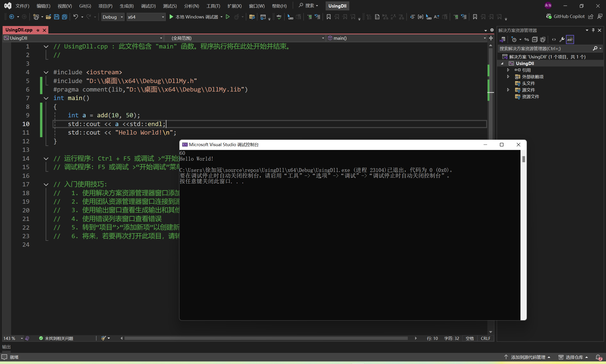Click 未找到相关问题 status indicator
The width and height of the screenshot is (606, 364).
point(56,338)
